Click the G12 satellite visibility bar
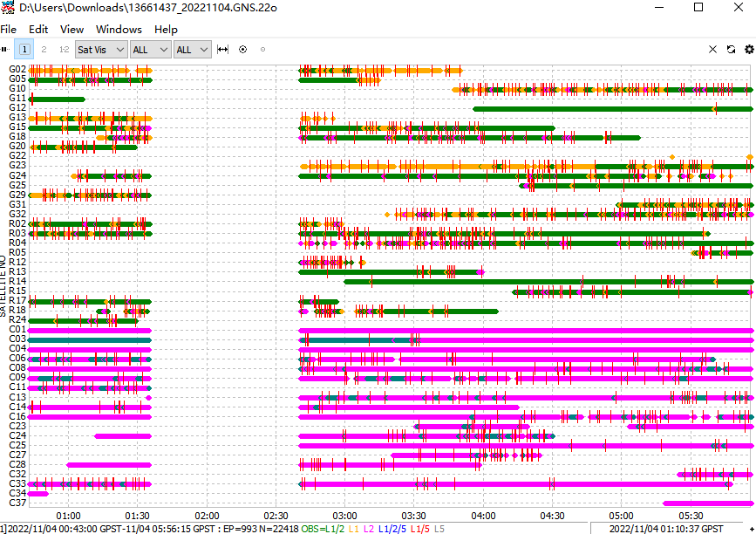The width and height of the screenshot is (756, 534). (610, 108)
